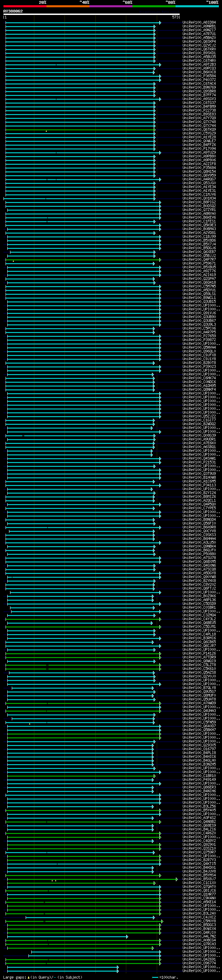Select hit UniRef100_P27659
Viewport: 222px width, 980px height.
pyautogui.click(x=199, y=336)
